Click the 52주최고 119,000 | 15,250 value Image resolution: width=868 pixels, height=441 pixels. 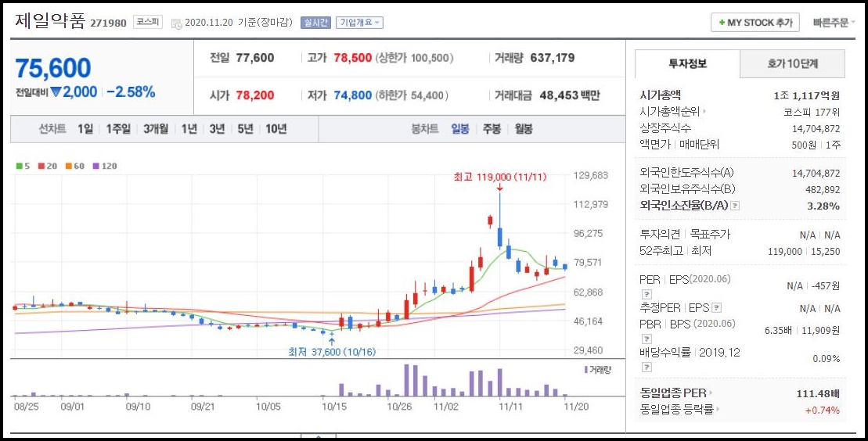[804, 251]
